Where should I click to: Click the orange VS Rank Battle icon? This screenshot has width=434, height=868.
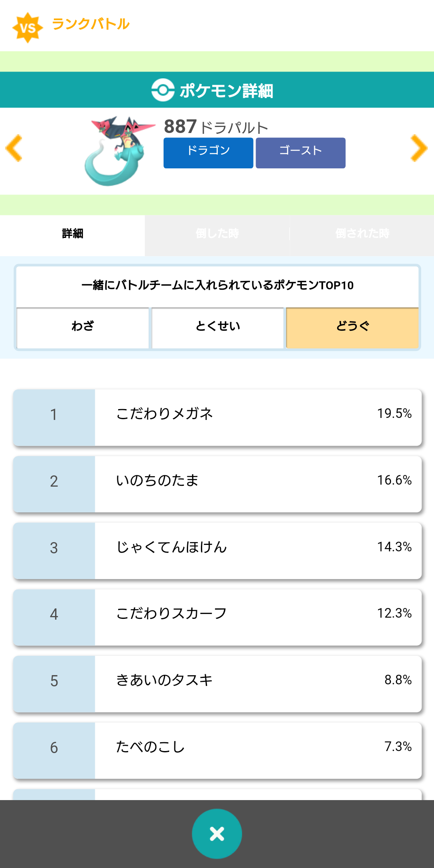click(27, 27)
